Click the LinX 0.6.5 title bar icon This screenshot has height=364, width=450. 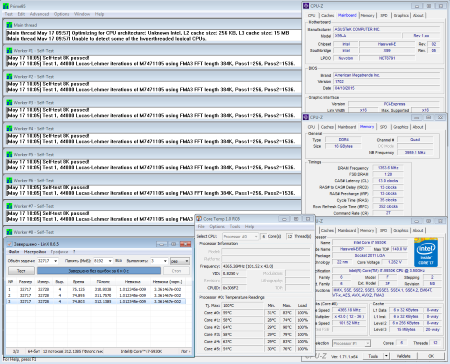[9, 244]
